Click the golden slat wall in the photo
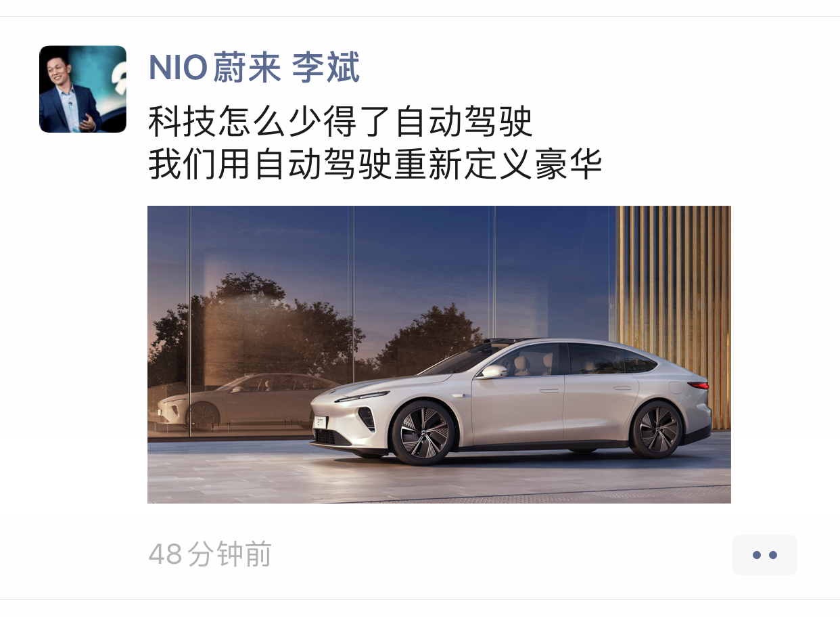This screenshot has width=840, height=620. point(674,298)
